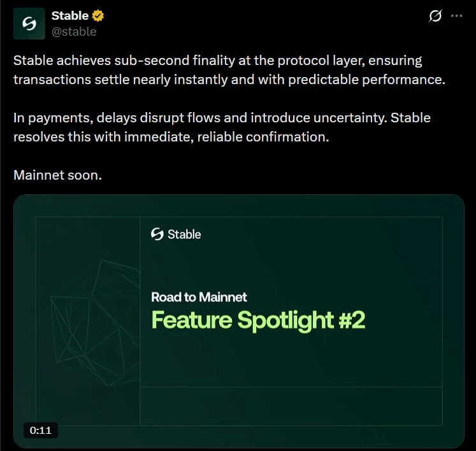476x451 pixels.
Task: Open the three-dot more options menu
Action: [456, 17]
